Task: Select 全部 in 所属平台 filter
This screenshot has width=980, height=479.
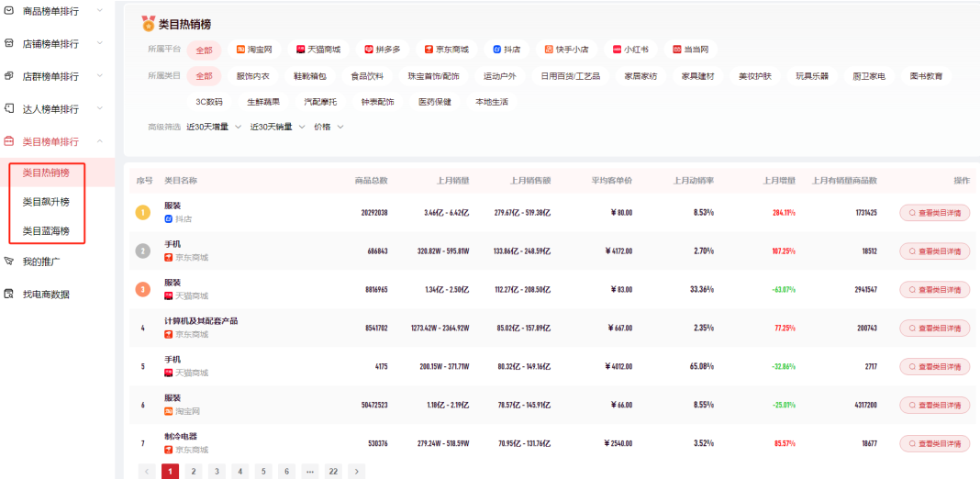Action: (x=205, y=50)
